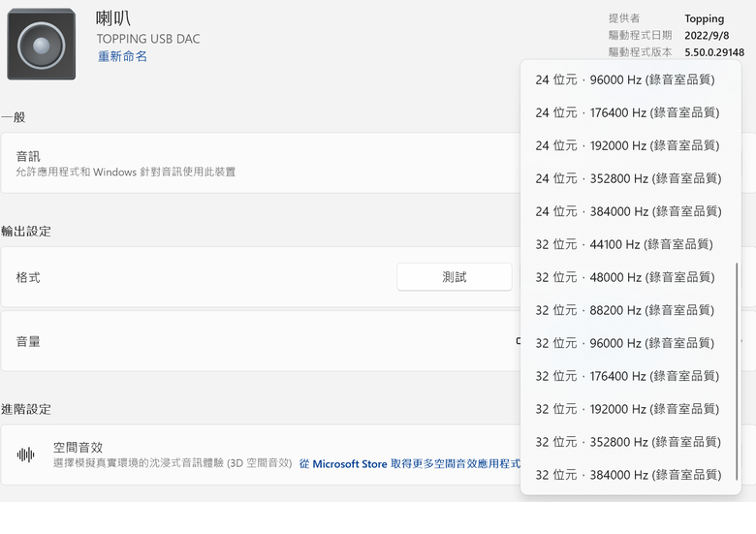Click the 重新命名 rename link
Image resolution: width=756 pixels, height=534 pixels.
[122, 56]
